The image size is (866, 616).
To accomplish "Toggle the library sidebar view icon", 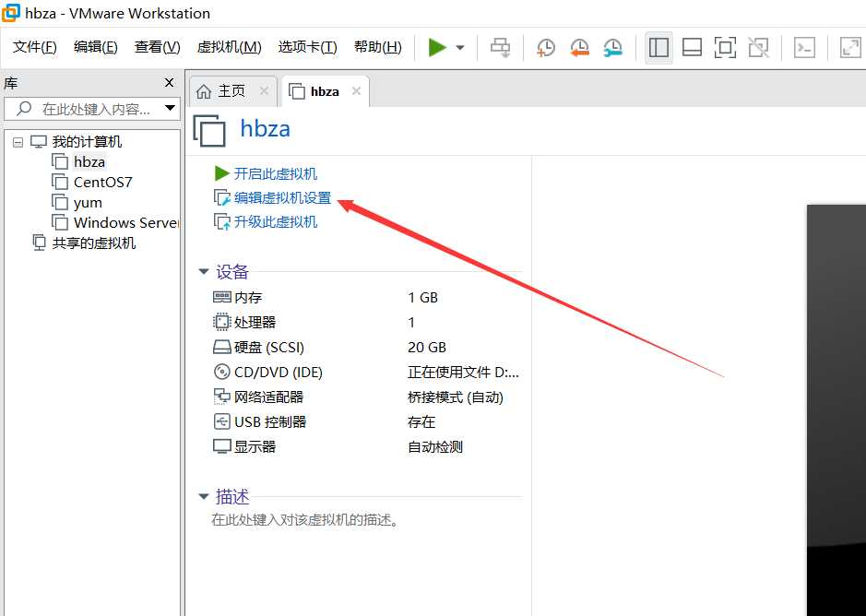I will coord(658,48).
